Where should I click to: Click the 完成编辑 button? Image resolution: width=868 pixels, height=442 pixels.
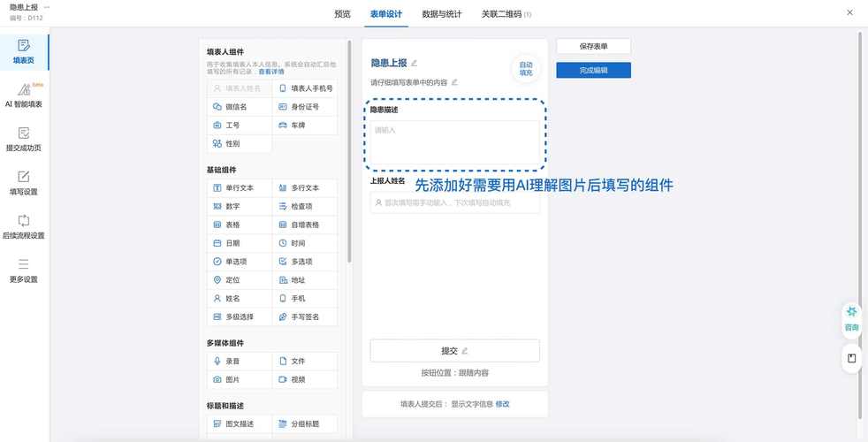[593, 70]
